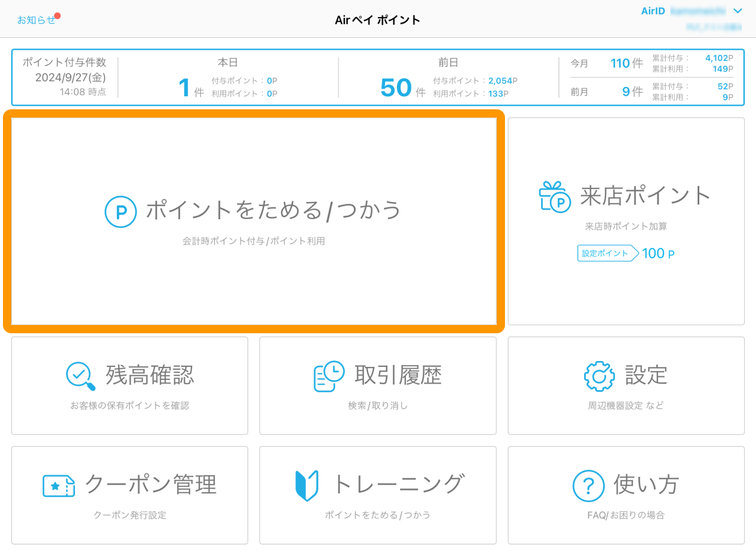Click the beginner mark icon for トレーニング
The width and height of the screenshot is (756, 556).
click(307, 486)
